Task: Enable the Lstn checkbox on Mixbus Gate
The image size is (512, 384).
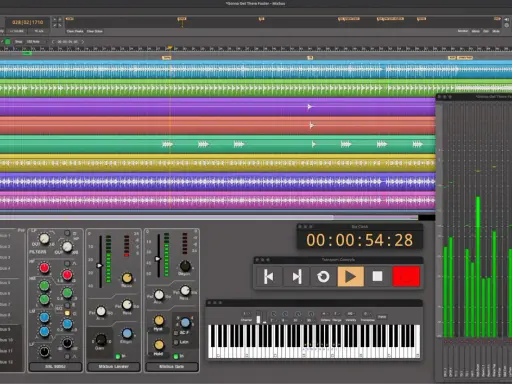Action: point(176,342)
